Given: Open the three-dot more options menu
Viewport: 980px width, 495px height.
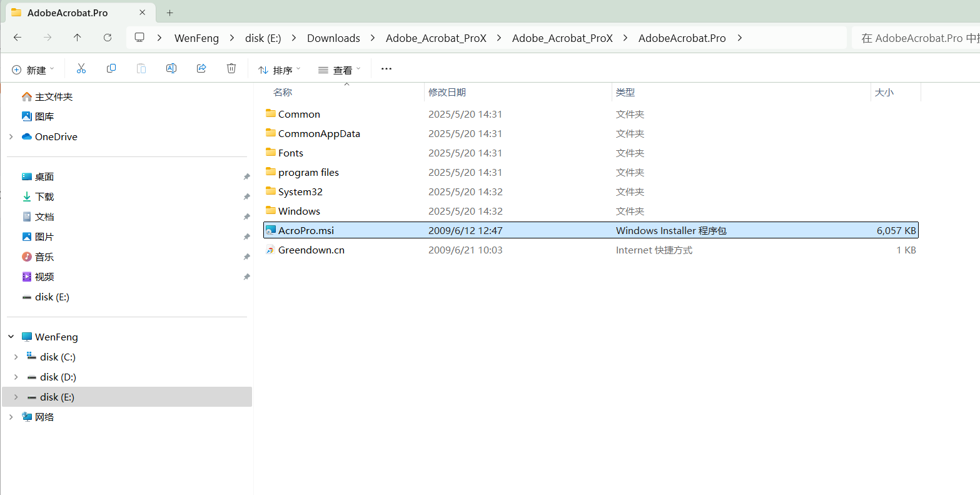Looking at the screenshot, I should click(386, 69).
